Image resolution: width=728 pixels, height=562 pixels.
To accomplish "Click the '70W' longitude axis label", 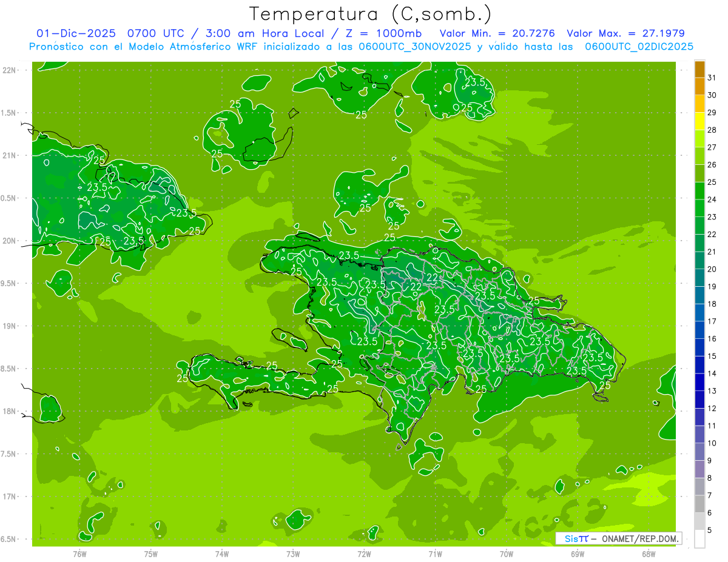I will click(507, 554).
